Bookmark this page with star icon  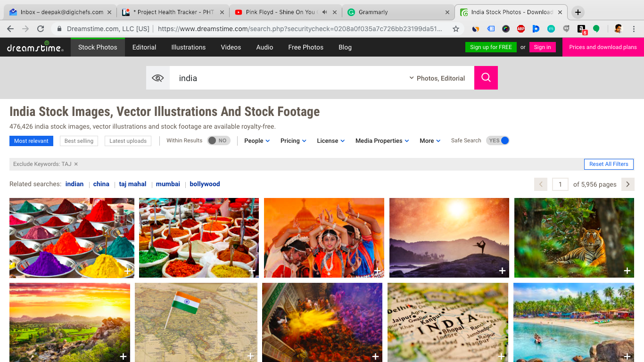click(x=455, y=29)
